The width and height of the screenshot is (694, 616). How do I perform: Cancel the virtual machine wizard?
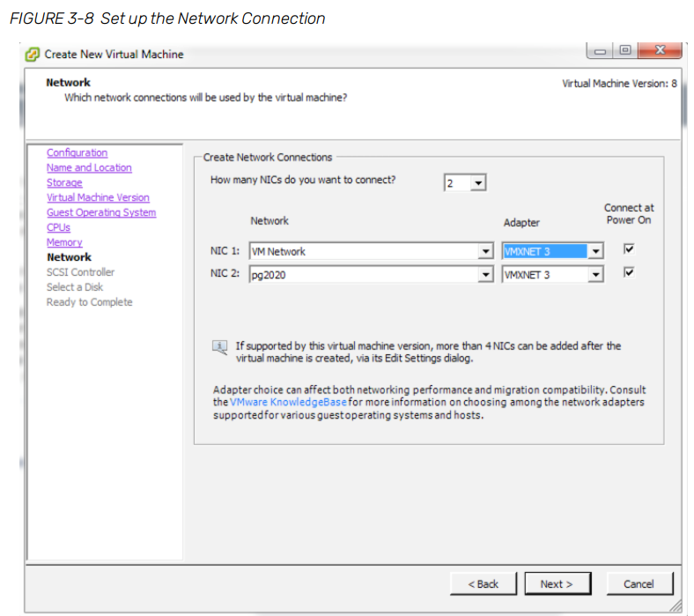(639, 584)
